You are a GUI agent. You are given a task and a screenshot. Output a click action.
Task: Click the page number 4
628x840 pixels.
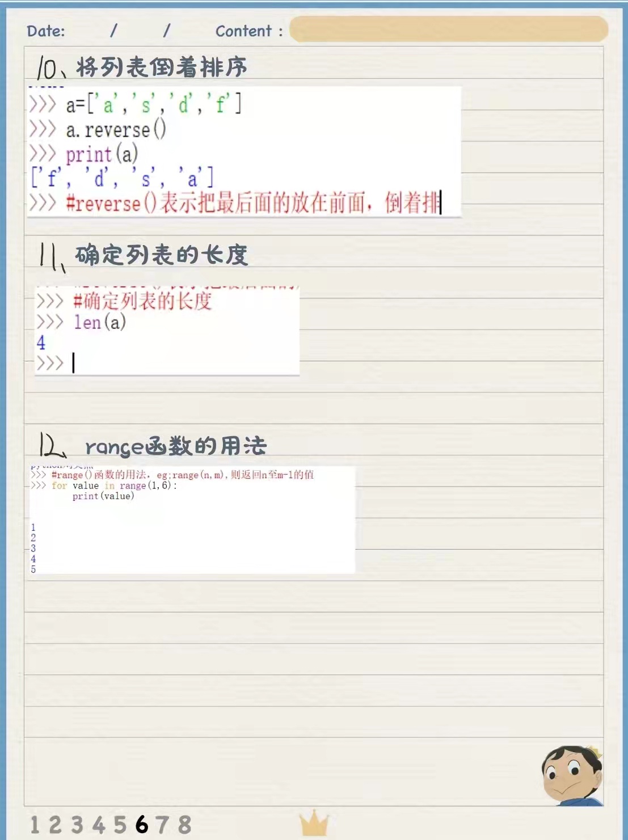(99, 825)
